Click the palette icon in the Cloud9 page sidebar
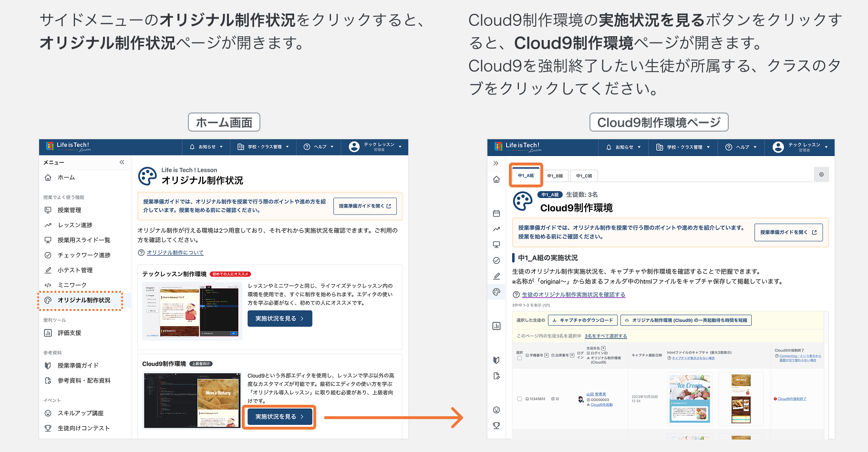This screenshot has width=868, height=452. point(496,292)
